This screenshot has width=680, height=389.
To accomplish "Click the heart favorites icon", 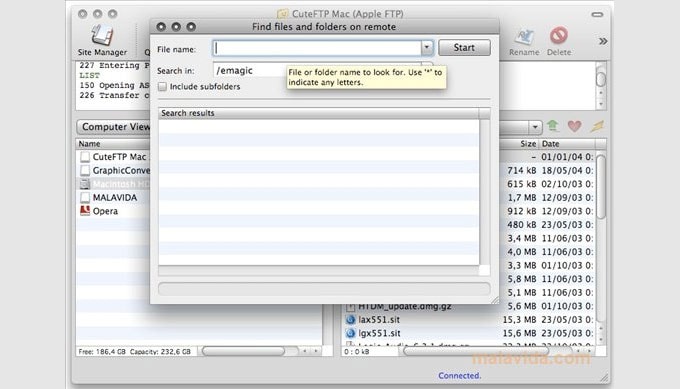I will coord(575,126).
